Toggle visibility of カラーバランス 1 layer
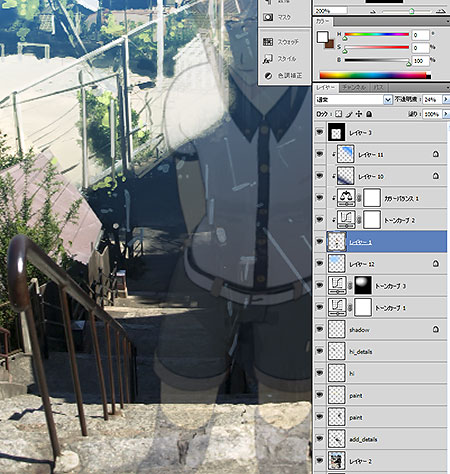This screenshot has height=474, width=450. click(320, 198)
